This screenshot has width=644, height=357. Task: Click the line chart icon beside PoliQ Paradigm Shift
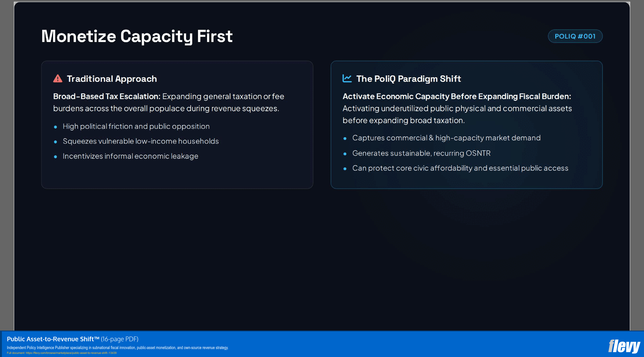coord(347,78)
